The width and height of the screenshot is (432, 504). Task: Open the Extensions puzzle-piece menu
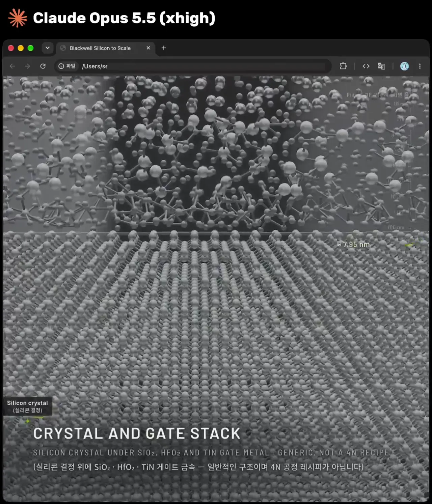[343, 66]
